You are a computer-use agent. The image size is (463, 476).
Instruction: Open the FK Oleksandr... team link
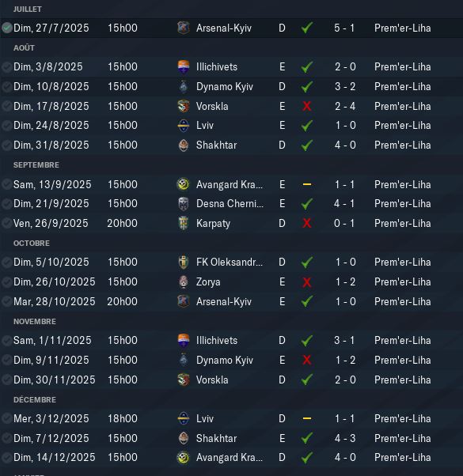click(x=230, y=263)
